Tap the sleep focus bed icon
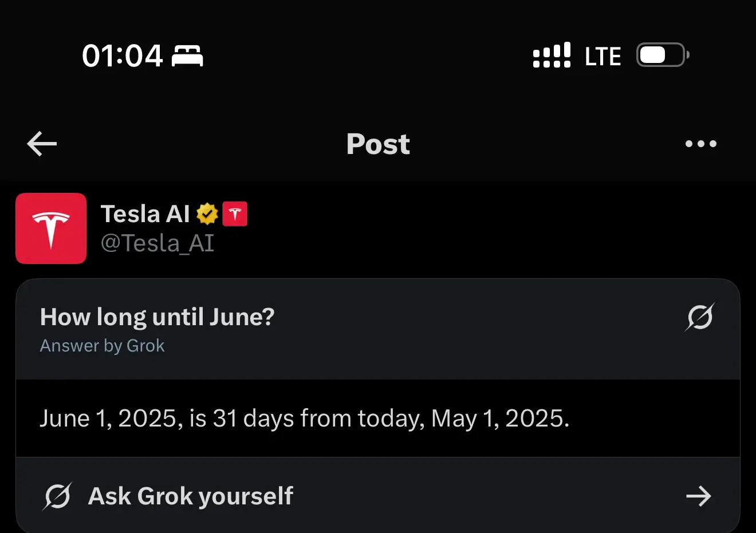 tap(188, 56)
